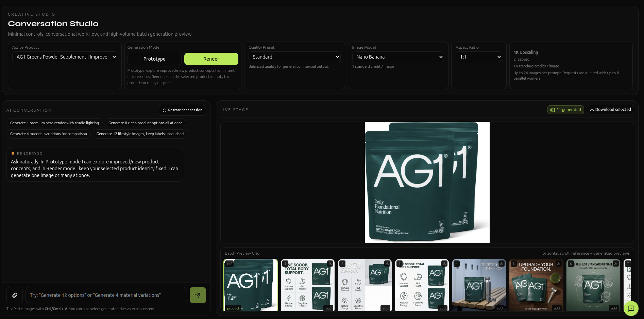Click the 'RENDERY3D' message sender label
Viewport: 644px width, 319px height.
pos(30,154)
